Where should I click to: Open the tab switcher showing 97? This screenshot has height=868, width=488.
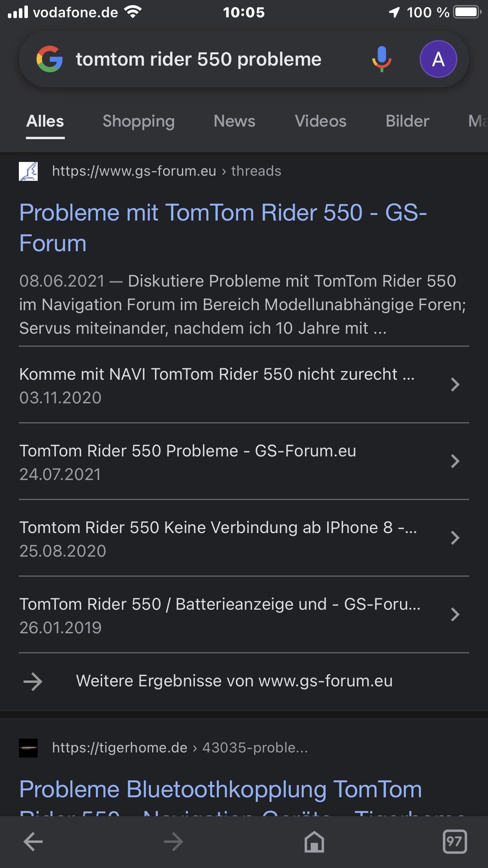coord(455,842)
